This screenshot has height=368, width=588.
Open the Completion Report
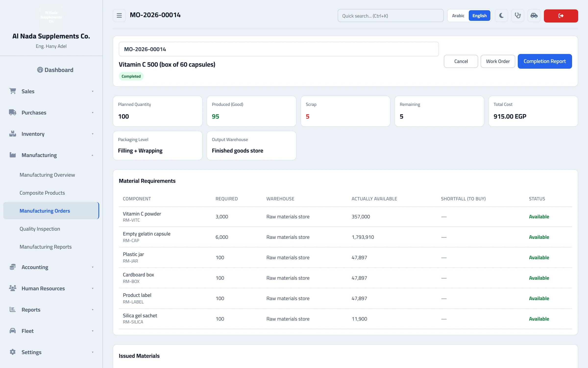click(x=545, y=61)
